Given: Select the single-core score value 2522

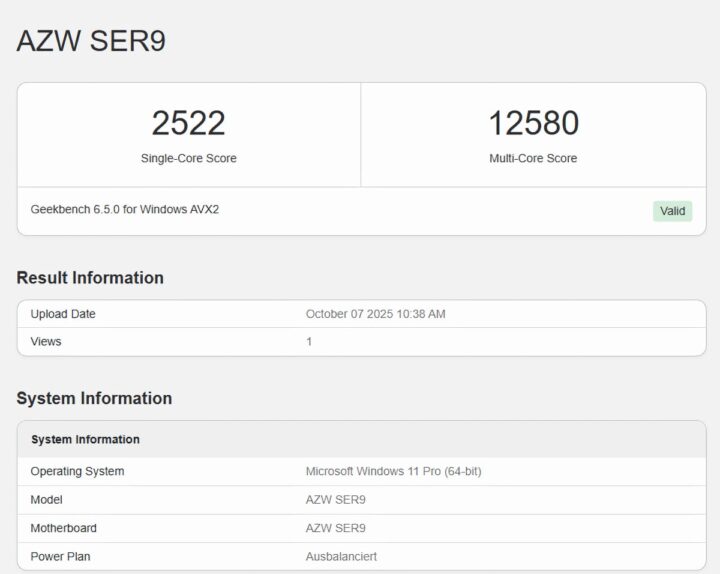Looking at the screenshot, I should (188, 123).
